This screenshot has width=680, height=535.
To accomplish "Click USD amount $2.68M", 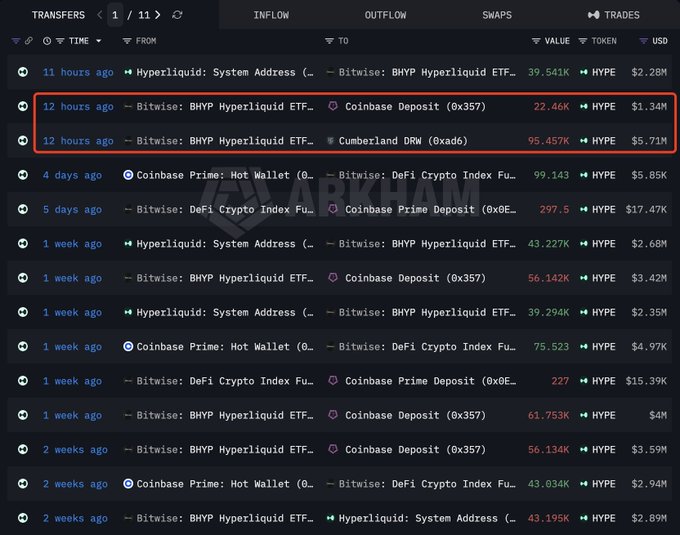I will click(649, 244).
